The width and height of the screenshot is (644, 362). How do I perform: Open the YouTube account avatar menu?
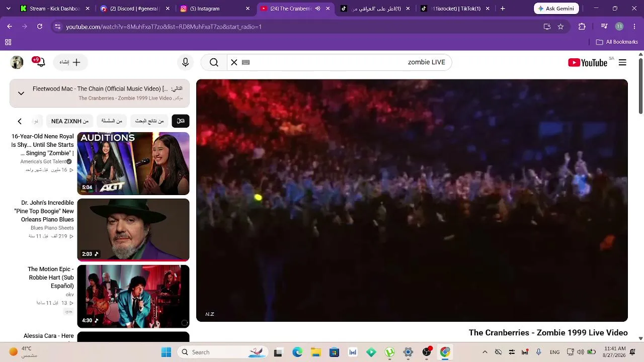[17, 62]
